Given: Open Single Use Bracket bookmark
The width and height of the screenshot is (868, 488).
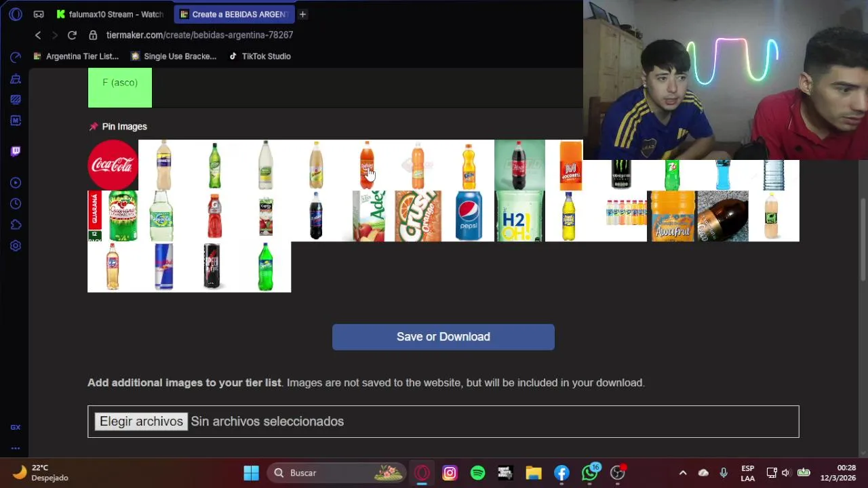Looking at the screenshot, I should pyautogui.click(x=174, y=56).
